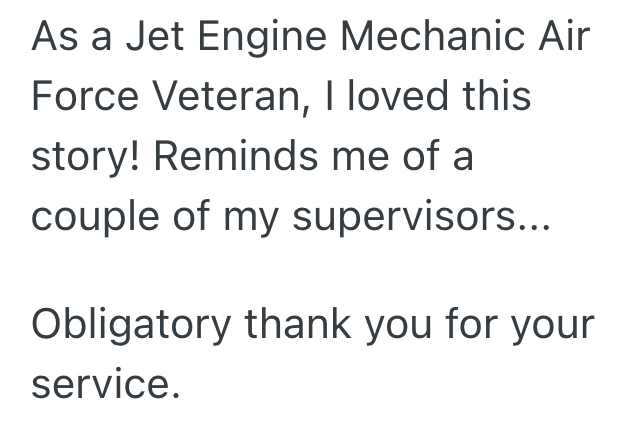
Task: Click the word "this" after "loved"
Action: [495, 97]
